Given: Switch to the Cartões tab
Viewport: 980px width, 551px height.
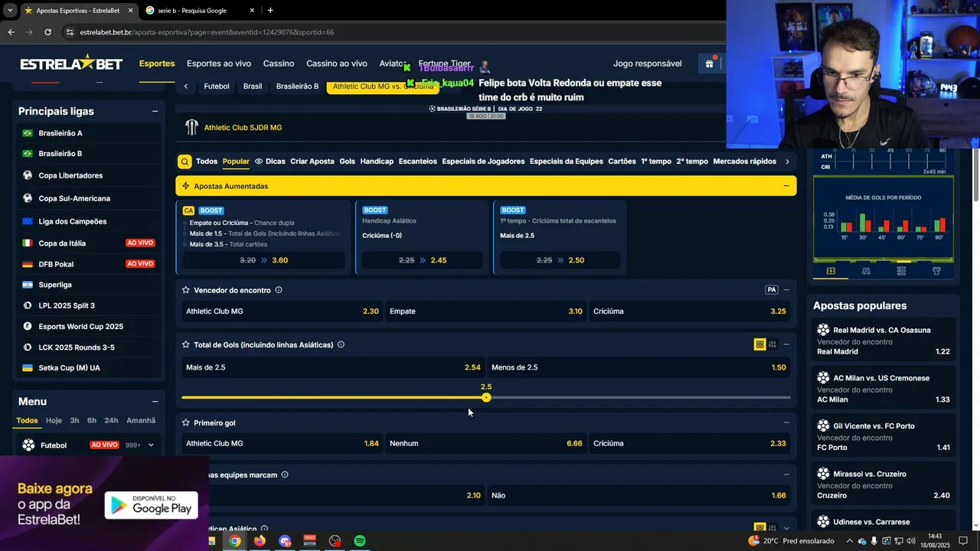Looking at the screenshot, I should pos(622,161).
